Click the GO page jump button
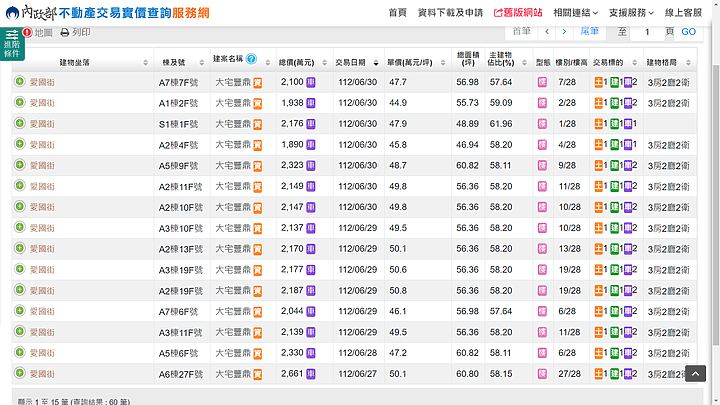The height and width of the screenshot is (405, 720). click(x=688, y=32)
